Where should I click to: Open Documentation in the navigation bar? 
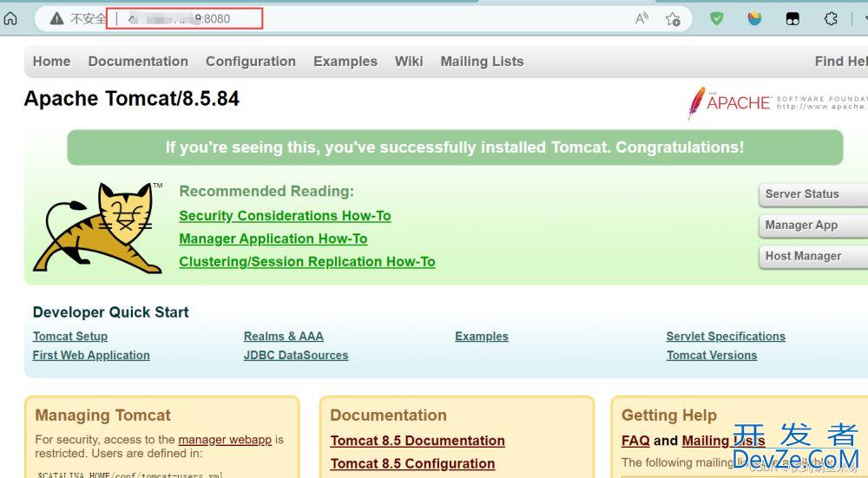coord(138,62)
